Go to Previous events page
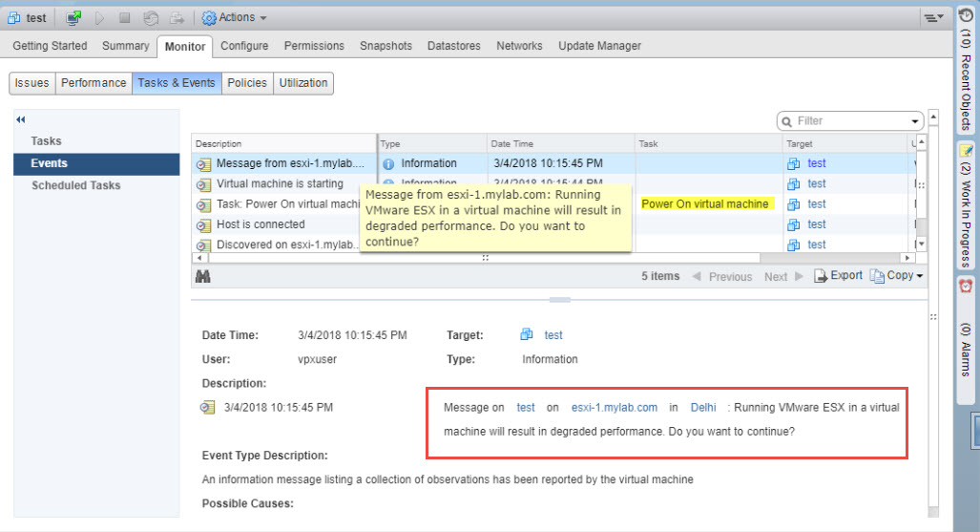 [721, 277]
